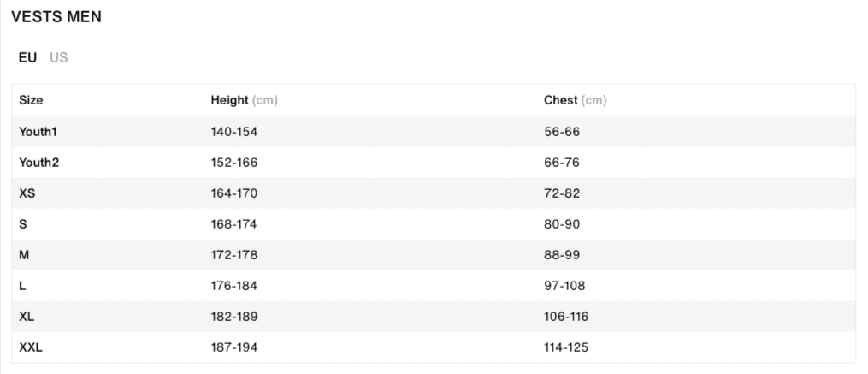Click the Size column header
Image resolution: width=868 pixels, height=374 pixels.
pos(31,100)
